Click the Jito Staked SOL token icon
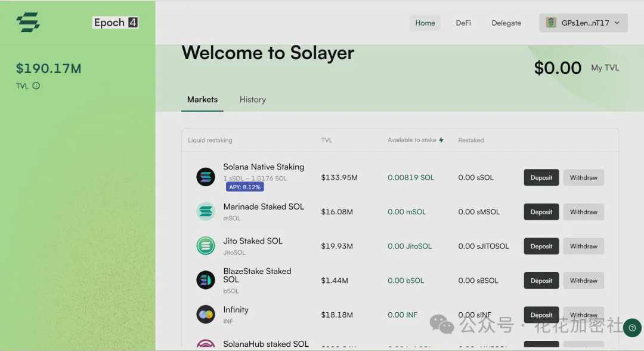The height and width of the screenshot is (351, 644). point(205,246)
